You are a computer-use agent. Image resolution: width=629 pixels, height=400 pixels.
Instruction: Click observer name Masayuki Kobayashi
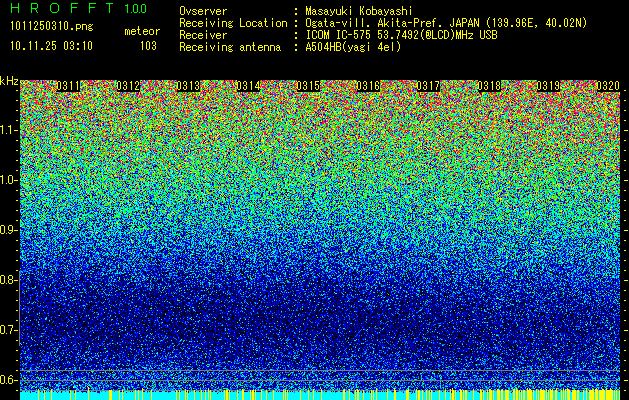359,11
